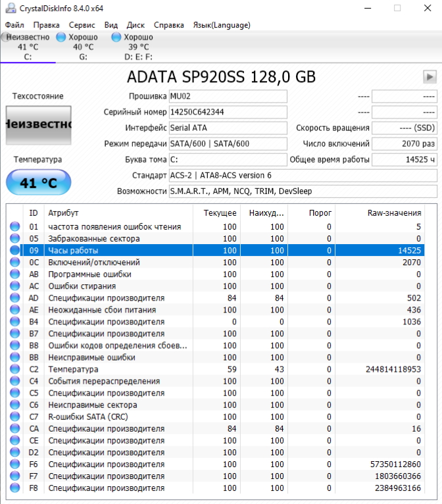Switch to disk G: at 40 °C
The image size is (442, 504).
pyautogui.click(x=83, y=47)
